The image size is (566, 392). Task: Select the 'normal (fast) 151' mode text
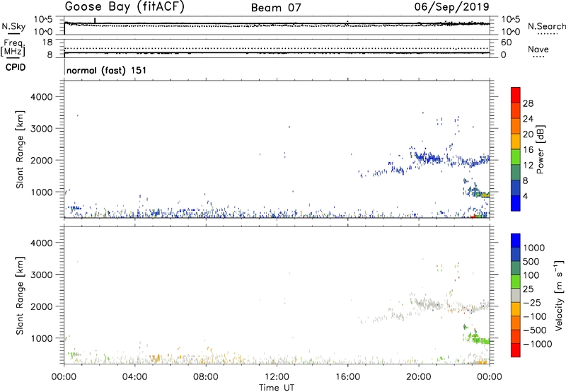coord(107,70)
